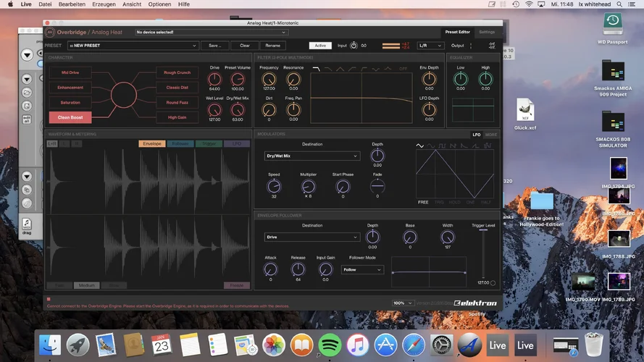The image size is (644, 362).
Task: Select the Clean Boost character
Action: click(70, 117)
